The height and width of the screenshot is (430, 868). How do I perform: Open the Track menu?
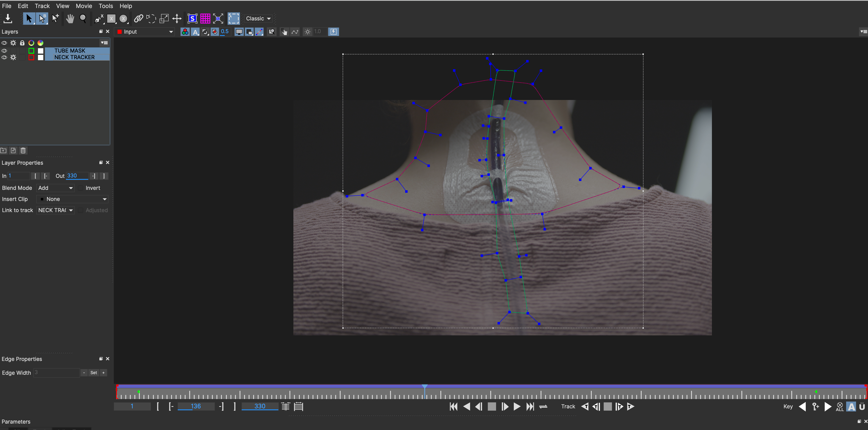tap(42, 6)
